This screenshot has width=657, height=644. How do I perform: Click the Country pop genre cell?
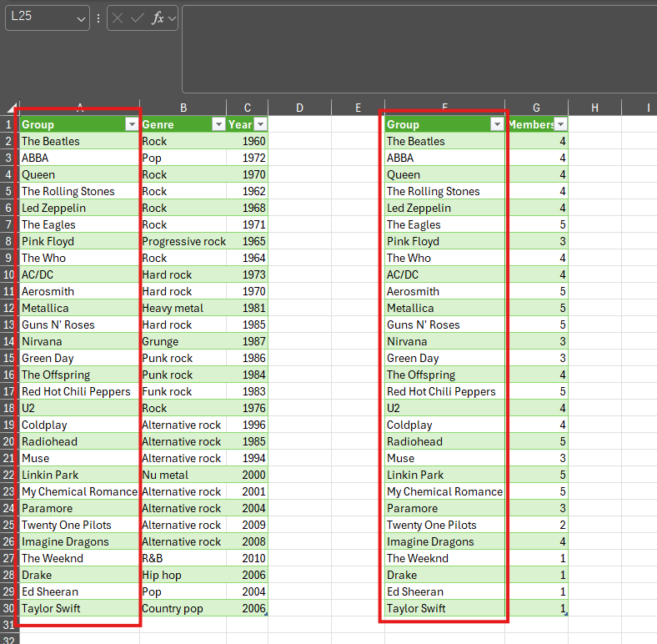pyautogui.click(x=183, y=608)
